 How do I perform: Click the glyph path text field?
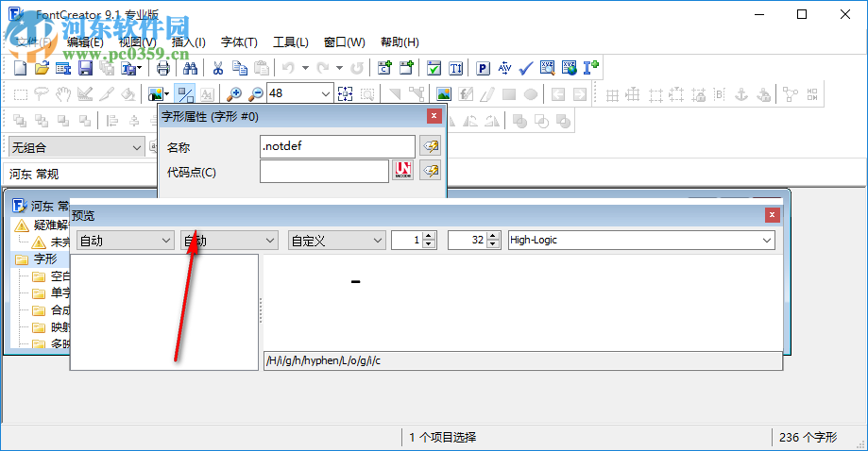(523, 361)
